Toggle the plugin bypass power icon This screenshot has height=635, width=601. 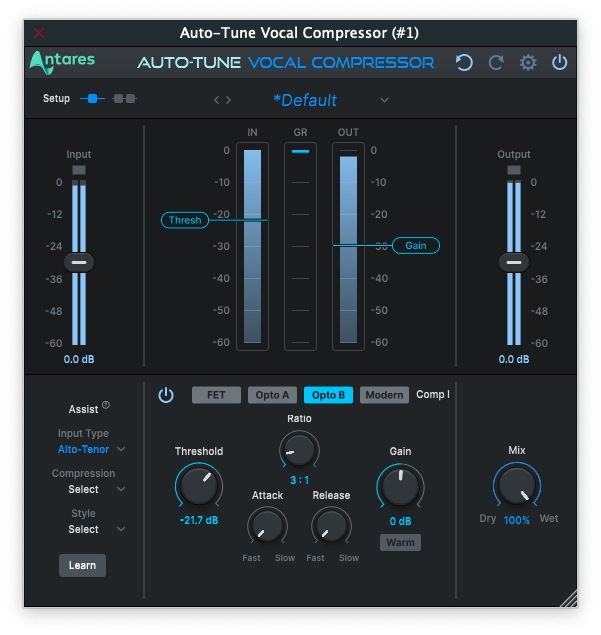click(x=560, y=62)
